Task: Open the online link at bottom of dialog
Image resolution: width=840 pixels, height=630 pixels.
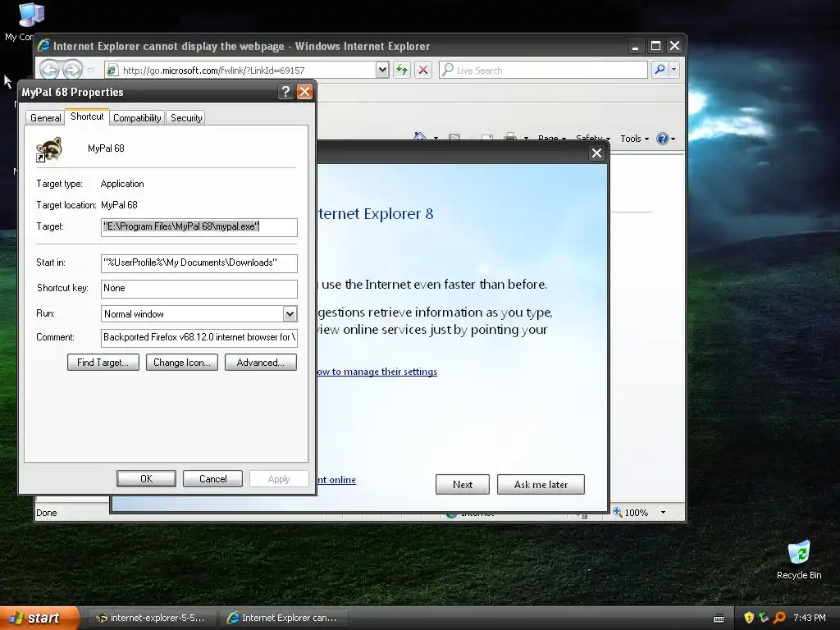Action: click(x=336, y=480)
